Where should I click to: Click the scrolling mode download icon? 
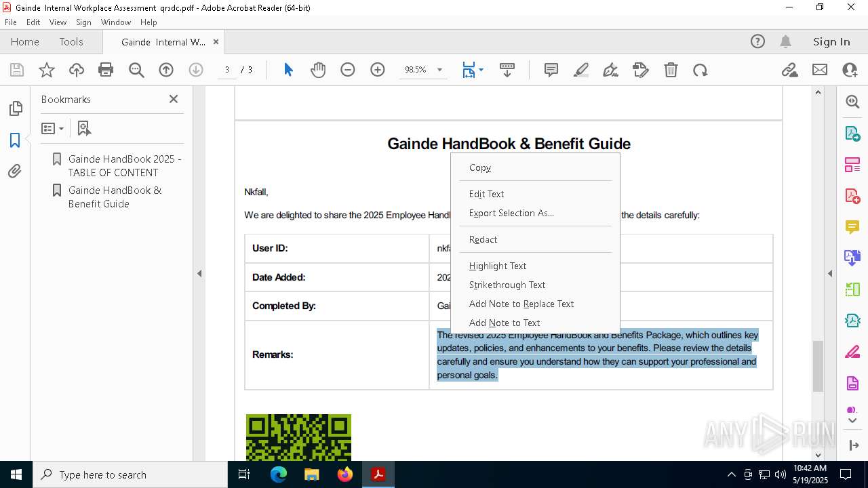[507, 70]
